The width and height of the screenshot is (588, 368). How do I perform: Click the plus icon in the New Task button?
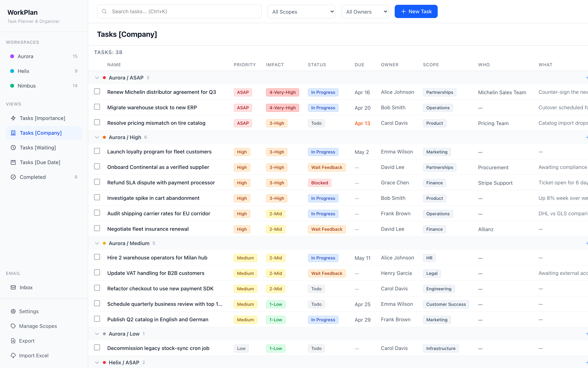403,11
